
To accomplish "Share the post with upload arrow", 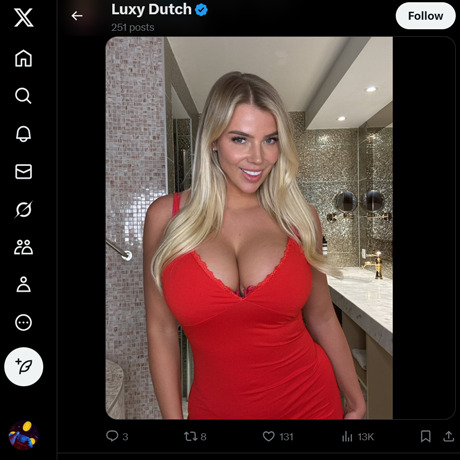I will [449, 436].
